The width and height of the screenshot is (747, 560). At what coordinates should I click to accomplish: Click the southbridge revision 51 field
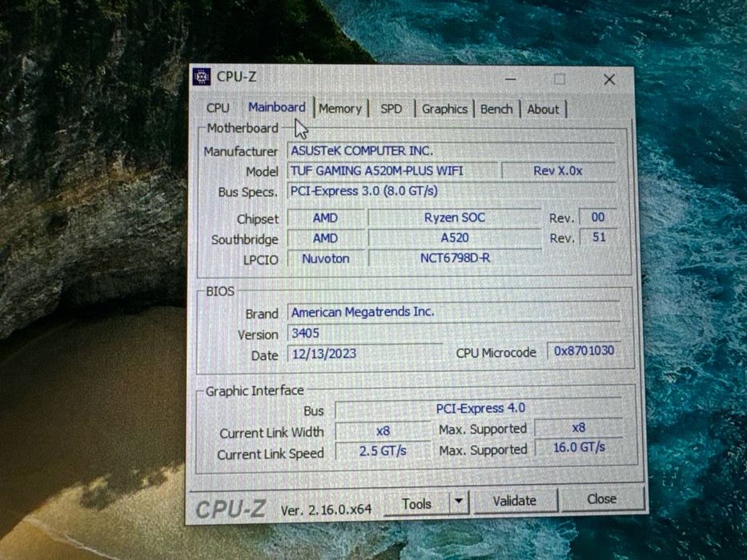tap(599, 237)
